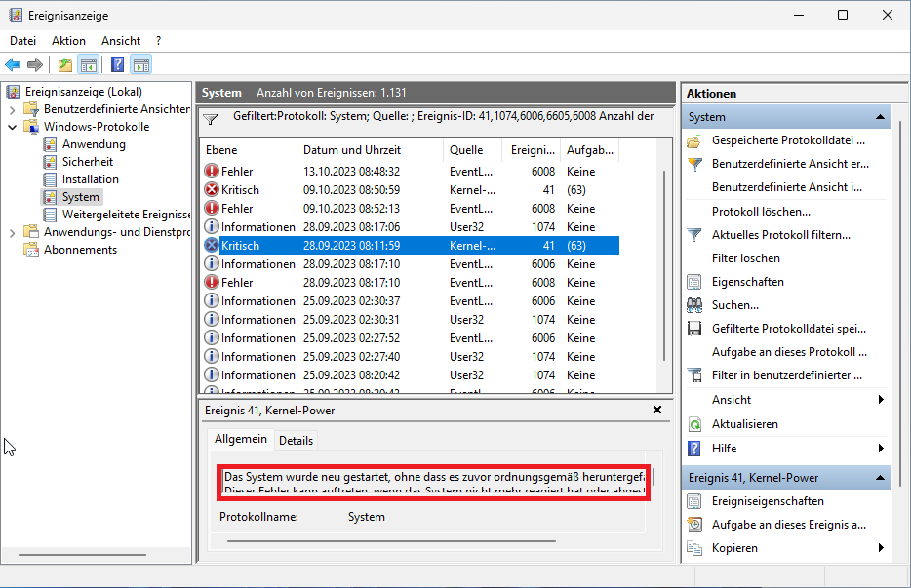
Task: Click the filter funnel icon above event list
Action: (x=210, y=119)
